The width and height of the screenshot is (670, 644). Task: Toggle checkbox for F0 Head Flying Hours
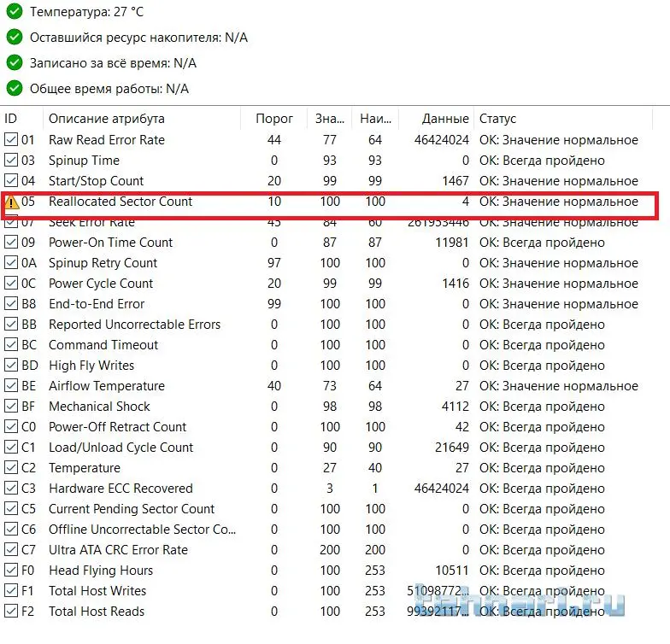click(x=10, y=571)
